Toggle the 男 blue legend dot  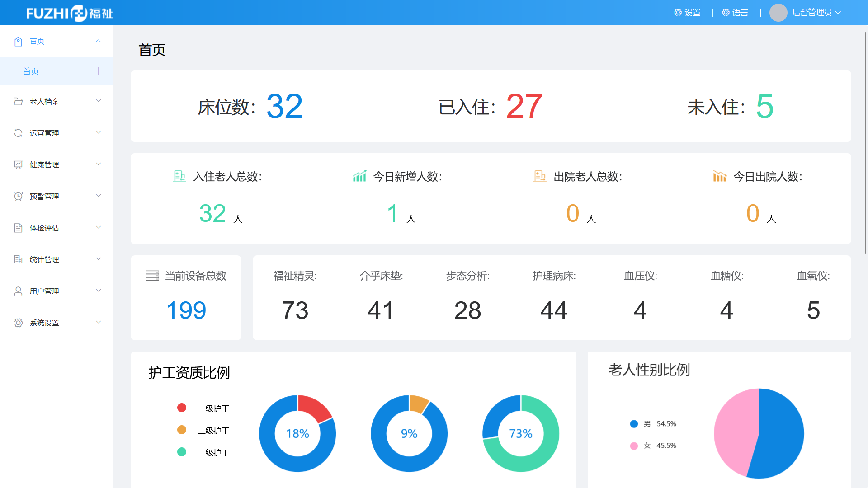coord(634,424)
